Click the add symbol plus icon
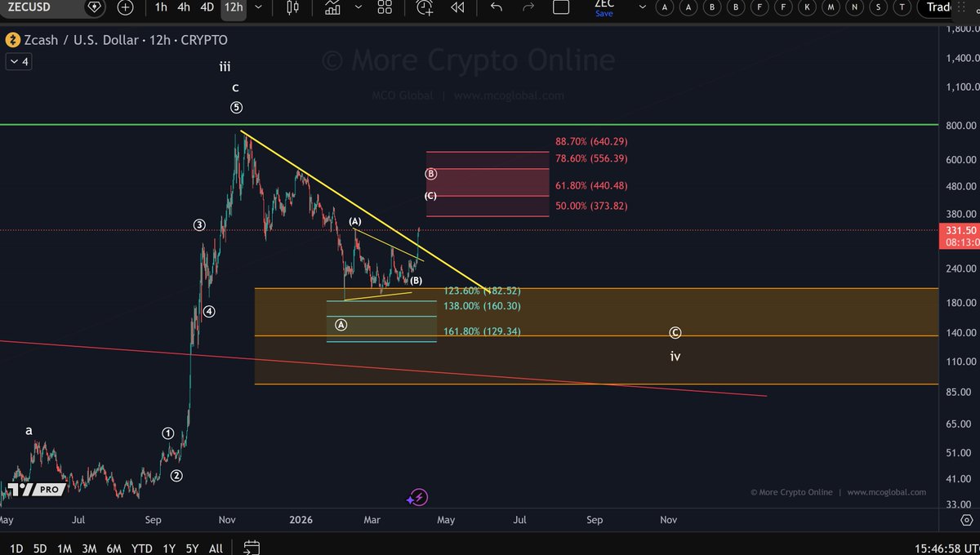 point(125,7)
